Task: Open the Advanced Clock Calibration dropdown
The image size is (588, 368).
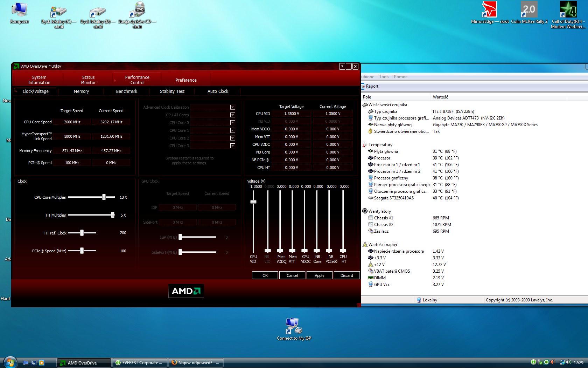Action: [232, 107]
